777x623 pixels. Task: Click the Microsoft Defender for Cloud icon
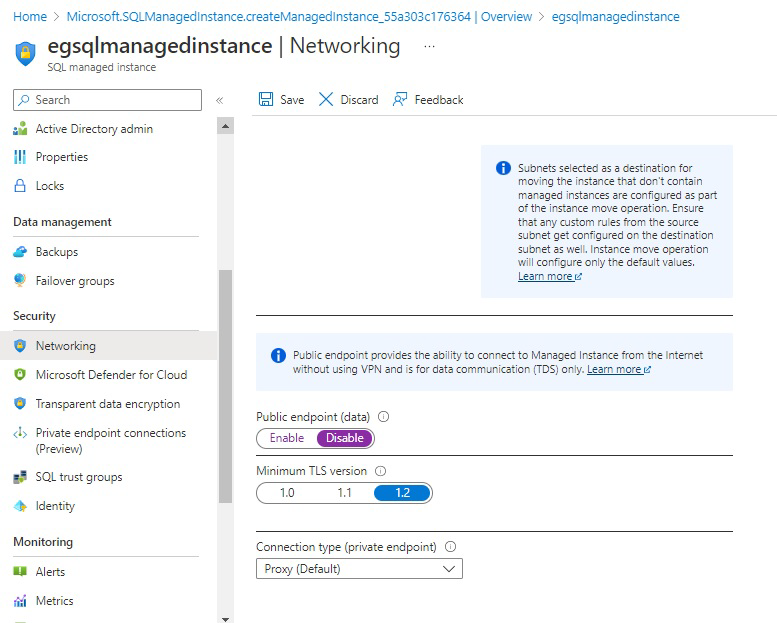[20, 375]
